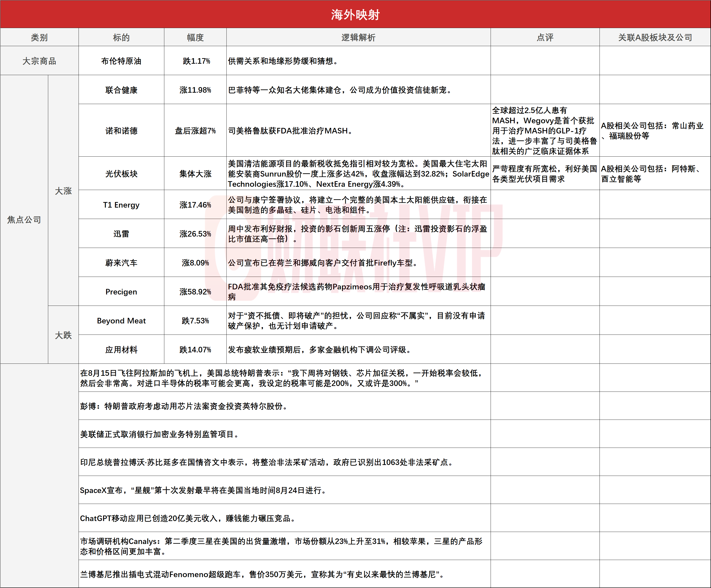The width and height of the screenshot is (711, 588).
Task: Select the 关联A股板块及公司 column header
Action: coord(655,37)
